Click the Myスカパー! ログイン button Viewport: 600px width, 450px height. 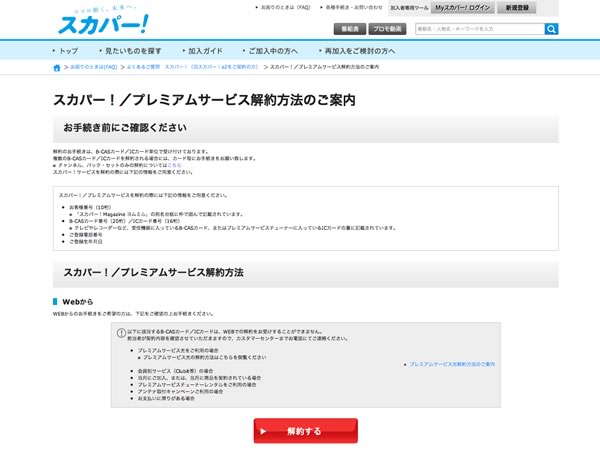[x=463, y=8]
